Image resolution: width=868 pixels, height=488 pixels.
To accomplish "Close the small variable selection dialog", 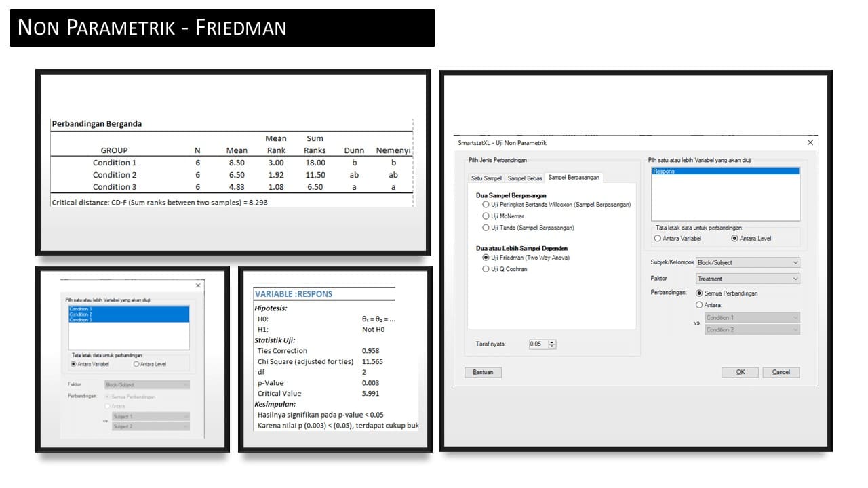I will pyautogui.click(x=197, y=286).
